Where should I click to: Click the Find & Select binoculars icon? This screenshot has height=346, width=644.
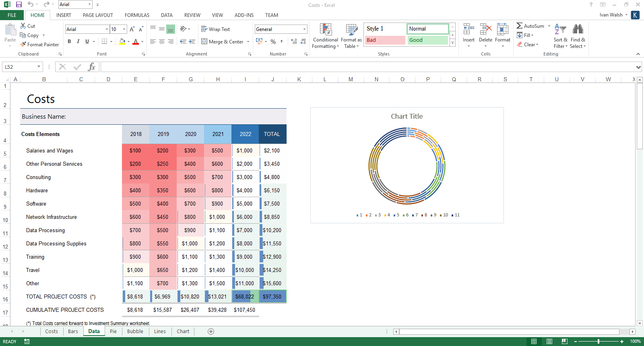[x=578, y=29]
